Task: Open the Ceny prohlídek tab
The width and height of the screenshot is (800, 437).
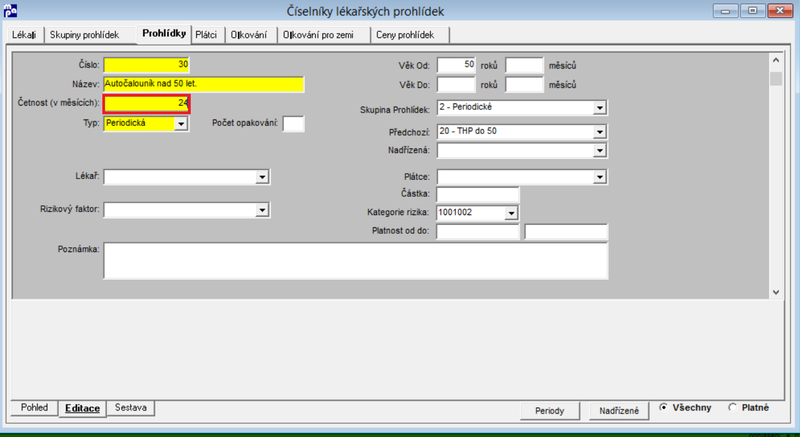Action: (408, 35)
